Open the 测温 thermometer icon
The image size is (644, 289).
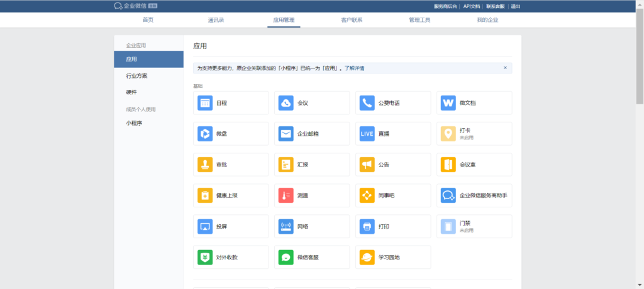pyautogui.click(x=286, y=195)
